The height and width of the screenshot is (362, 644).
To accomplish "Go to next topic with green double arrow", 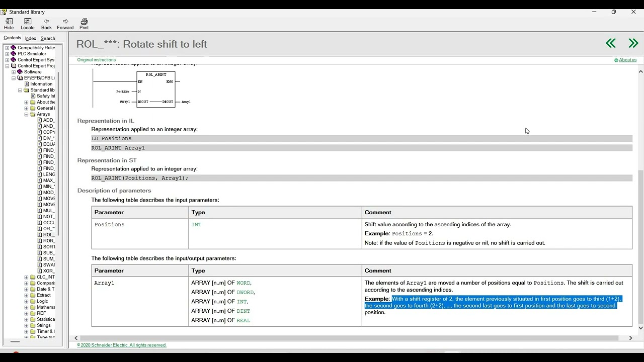I will pyautogui.click(x=633, y=44).
